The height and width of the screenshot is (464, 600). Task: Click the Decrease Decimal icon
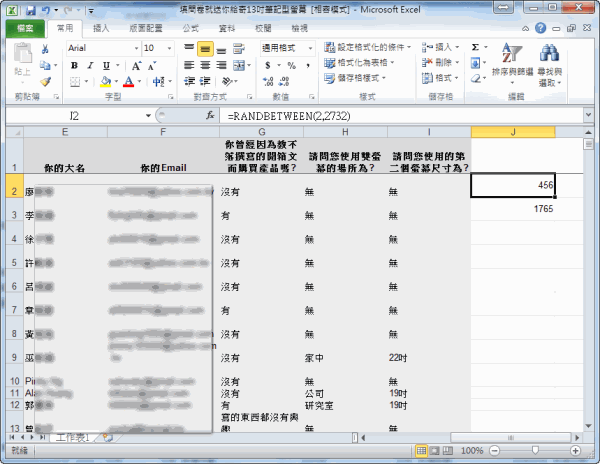point(284,81)
